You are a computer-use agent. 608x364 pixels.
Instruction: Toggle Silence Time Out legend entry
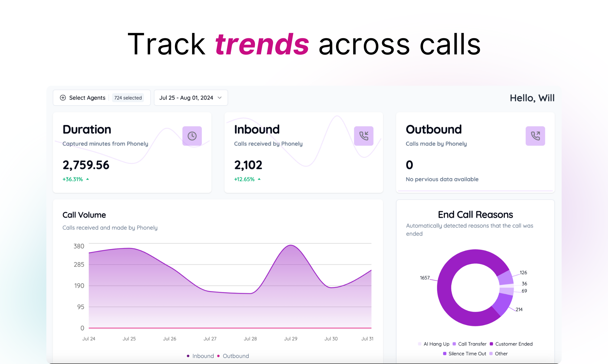click(x=467, y=354)
